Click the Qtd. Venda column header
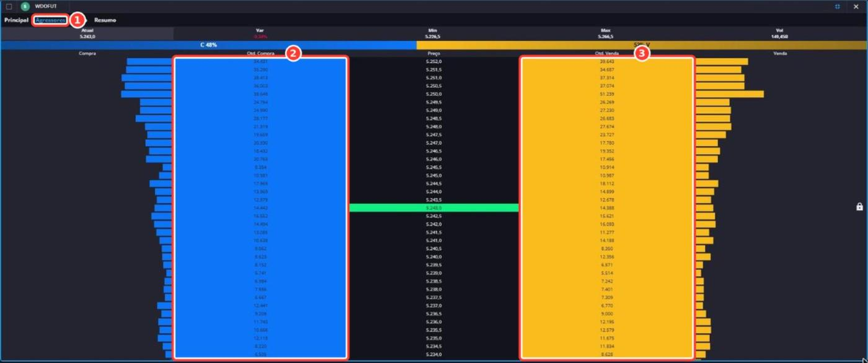 607,53
